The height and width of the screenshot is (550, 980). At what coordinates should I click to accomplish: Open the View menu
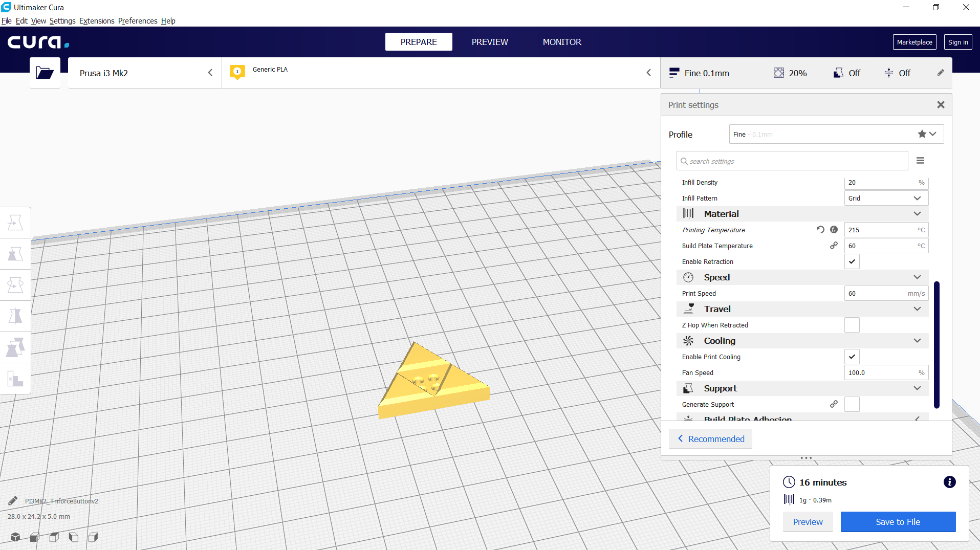[x=38, y=21]
